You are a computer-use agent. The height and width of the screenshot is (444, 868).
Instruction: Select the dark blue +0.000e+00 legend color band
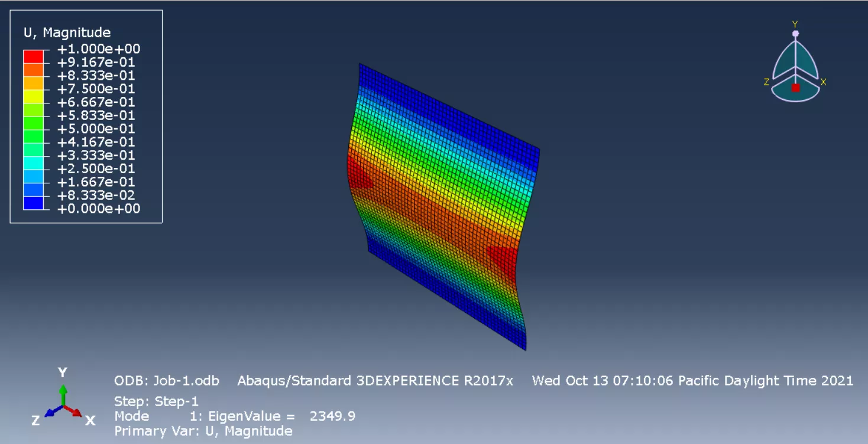[33, 203]
